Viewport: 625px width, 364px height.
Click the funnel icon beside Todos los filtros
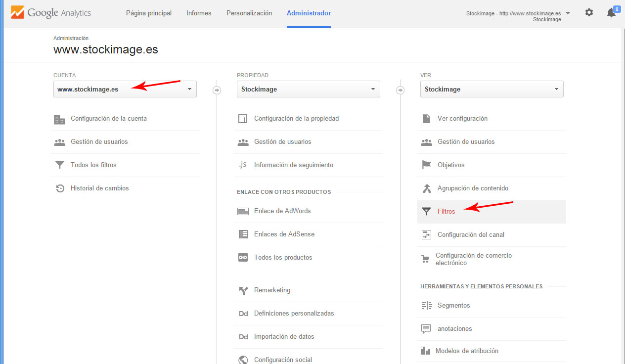59,165
